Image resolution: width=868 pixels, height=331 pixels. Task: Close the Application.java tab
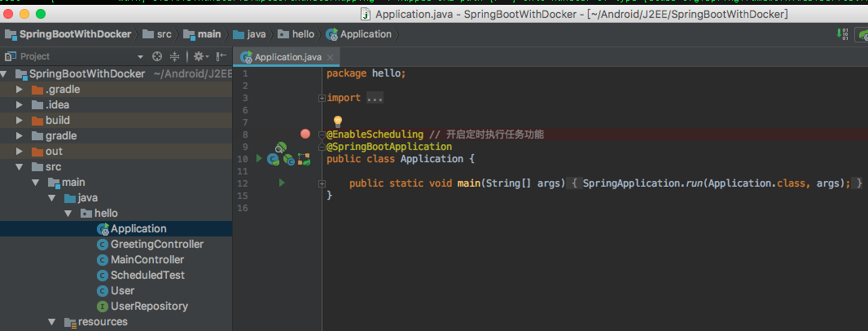331,57
